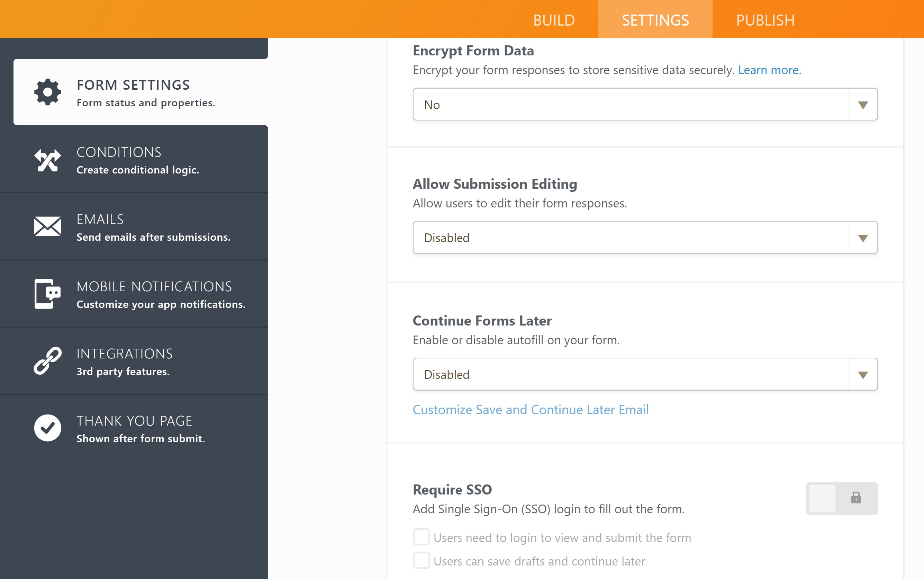This screenshot has width=924, height=579.
Task: Open Emails via the envelope icon
Action: coord(47,226)
